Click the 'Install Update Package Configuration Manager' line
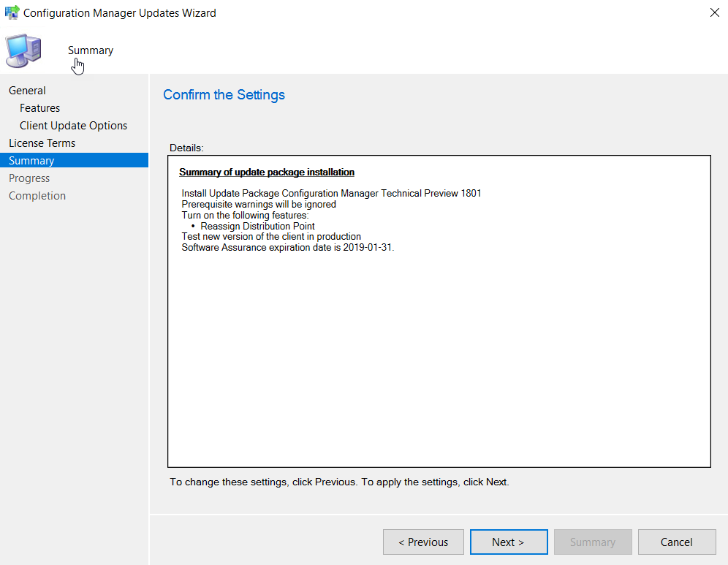 coord(332,193)
